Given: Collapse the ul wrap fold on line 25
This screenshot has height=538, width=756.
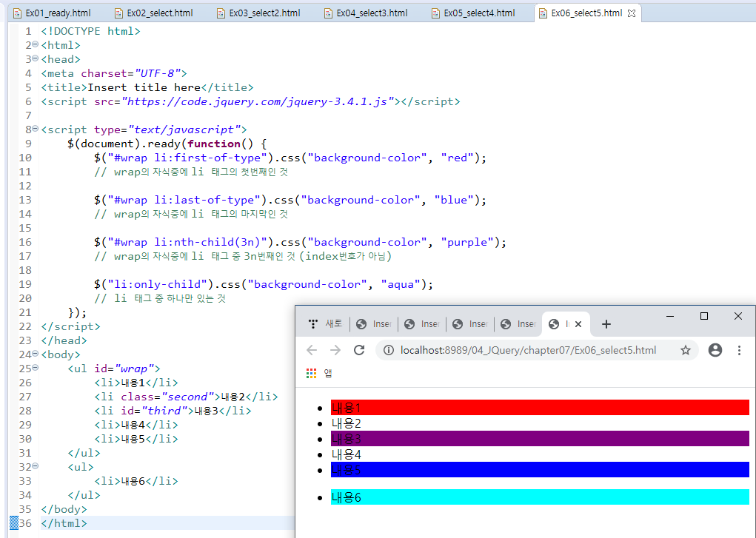Looking at the screenshot, I should [x=36, y=368].
